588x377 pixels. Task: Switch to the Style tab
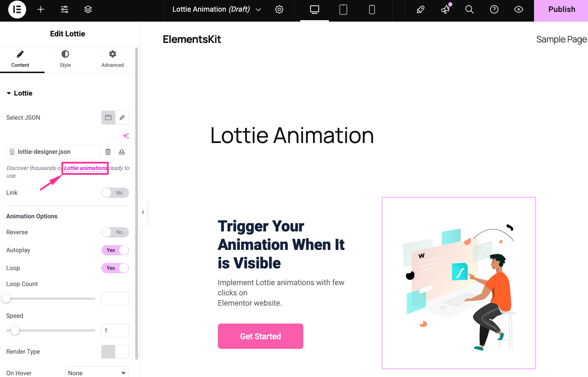point(65,59)
